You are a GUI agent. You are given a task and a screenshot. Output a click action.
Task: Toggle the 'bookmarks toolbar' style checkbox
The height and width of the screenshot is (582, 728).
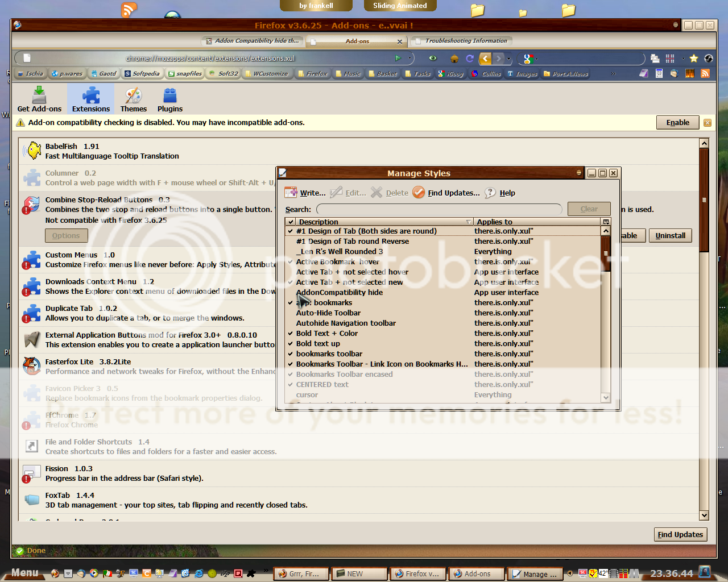(291, 354)
